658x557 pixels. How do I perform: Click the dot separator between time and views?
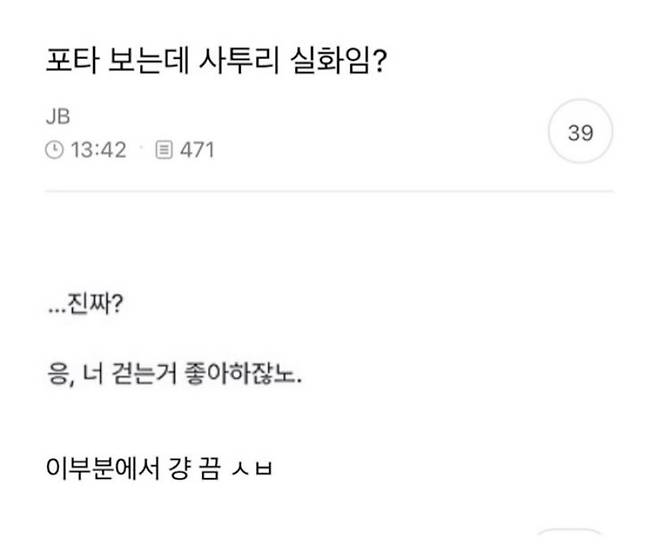[x=142, y=150]
